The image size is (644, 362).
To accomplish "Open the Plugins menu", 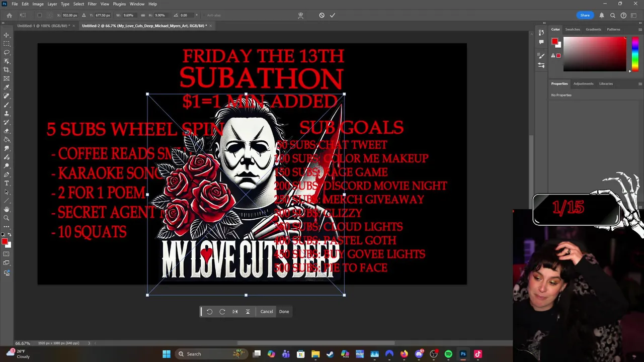I will point(119,4).
